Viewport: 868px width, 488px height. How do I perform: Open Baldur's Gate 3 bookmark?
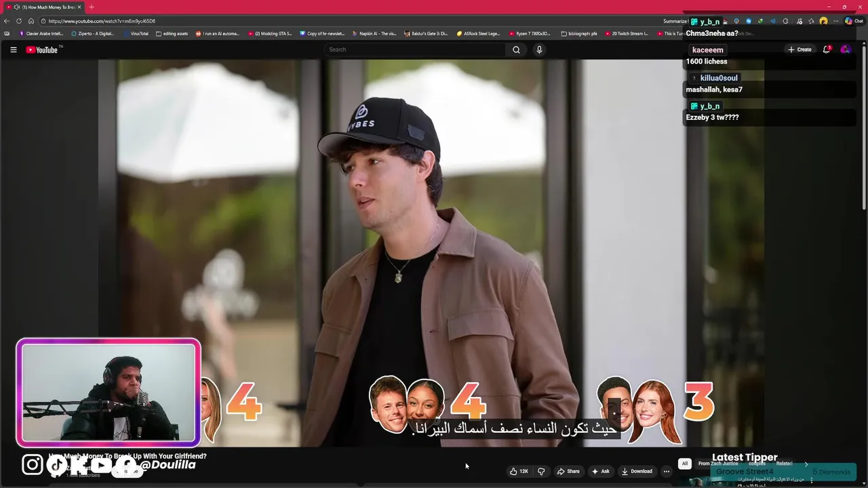point(426,33)
